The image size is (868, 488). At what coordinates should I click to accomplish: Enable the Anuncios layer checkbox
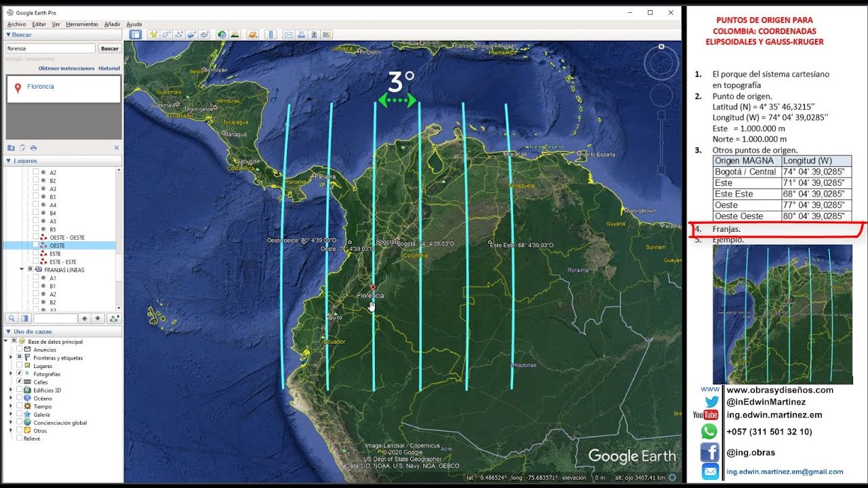[x=20, y=350]
